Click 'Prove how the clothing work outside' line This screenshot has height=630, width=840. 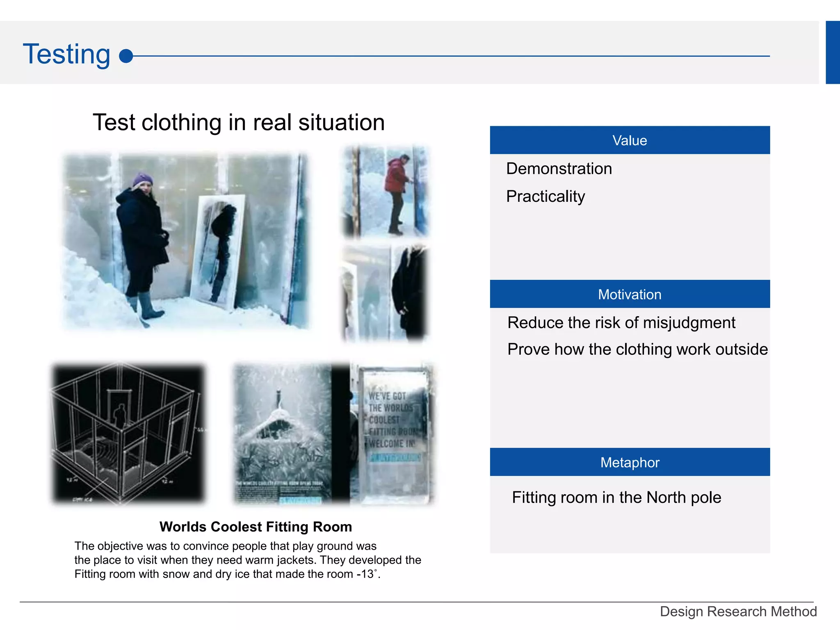click(x=637, y=349)
